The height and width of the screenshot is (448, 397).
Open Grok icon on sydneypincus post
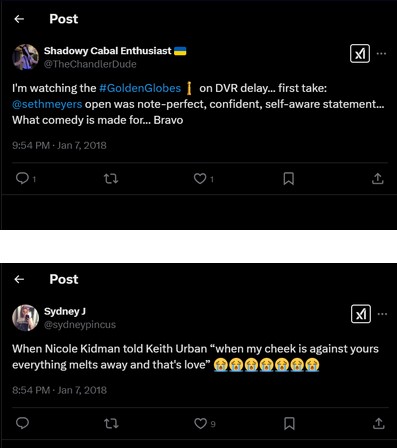(361, 314)
